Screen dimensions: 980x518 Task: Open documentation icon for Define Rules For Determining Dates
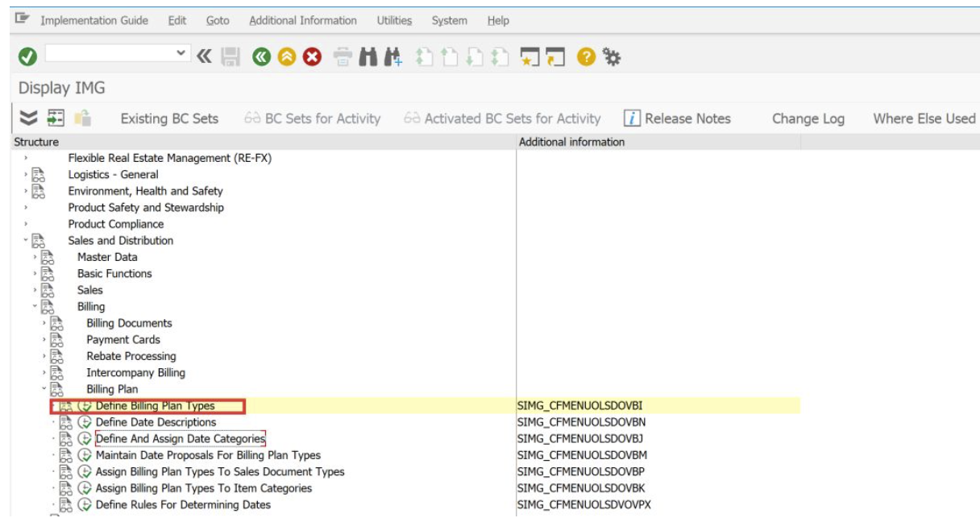[x=65, y=505]
